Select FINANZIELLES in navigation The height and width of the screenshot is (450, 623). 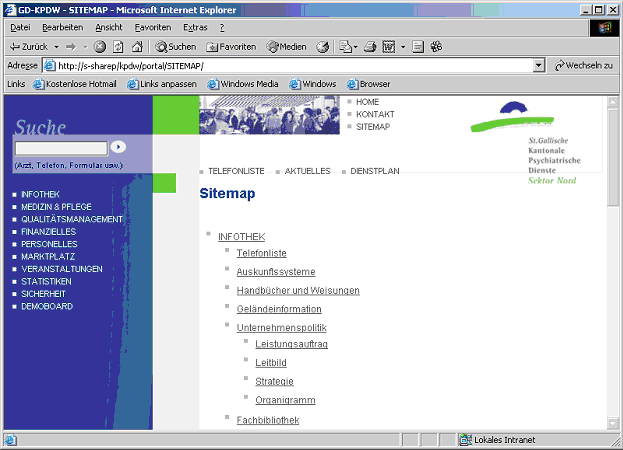pos(48,232)
